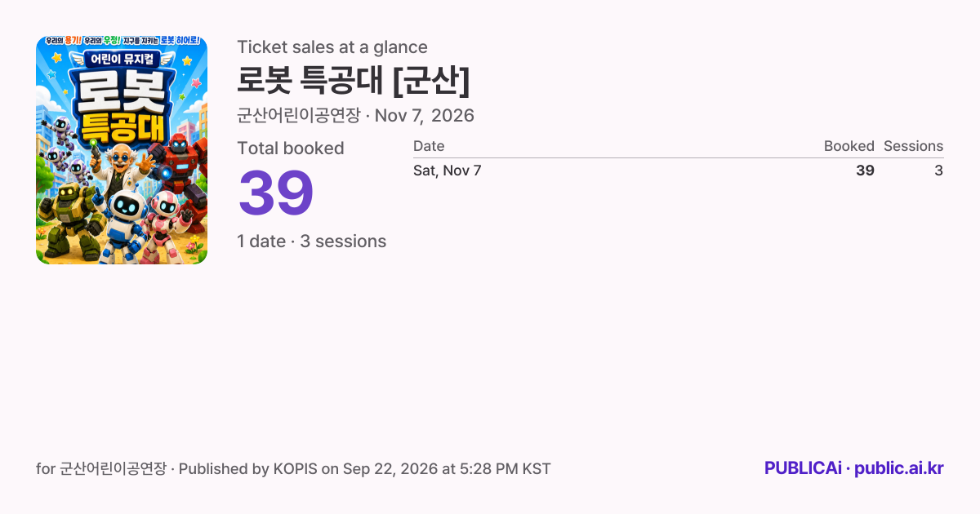980x514 pixels.
Task: Click the sessions value 3 in table row
Action: click(939, 171)
